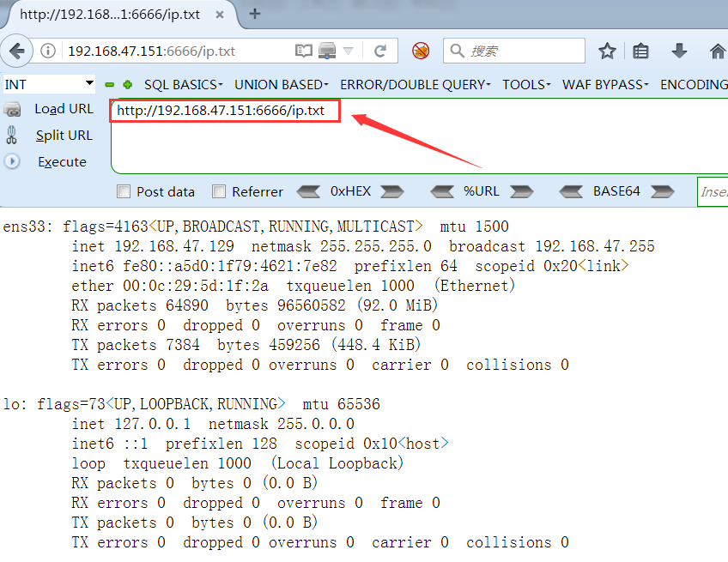Open the INT type dropdown

49,84
